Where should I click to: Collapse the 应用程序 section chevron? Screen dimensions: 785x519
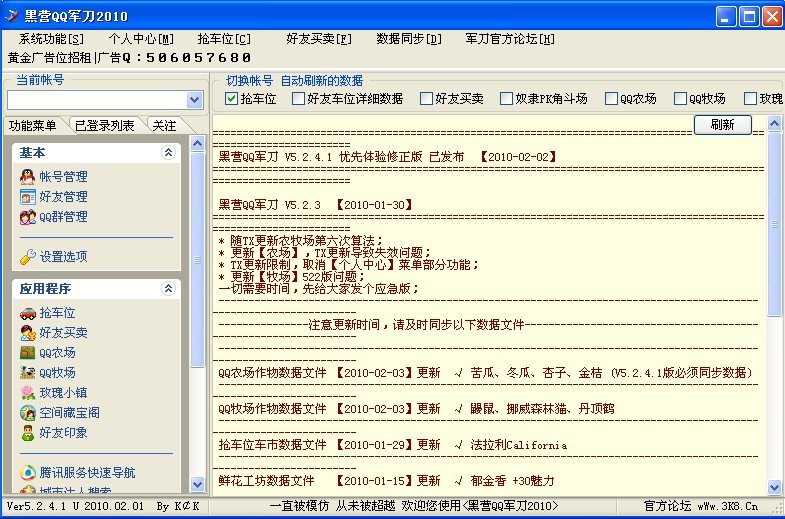(x=168, y=288)
